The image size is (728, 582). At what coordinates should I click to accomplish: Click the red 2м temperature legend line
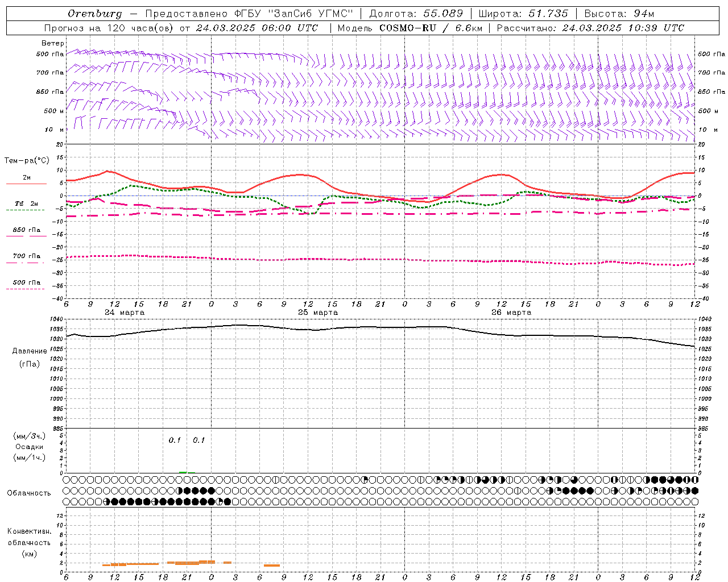(26, 184)
